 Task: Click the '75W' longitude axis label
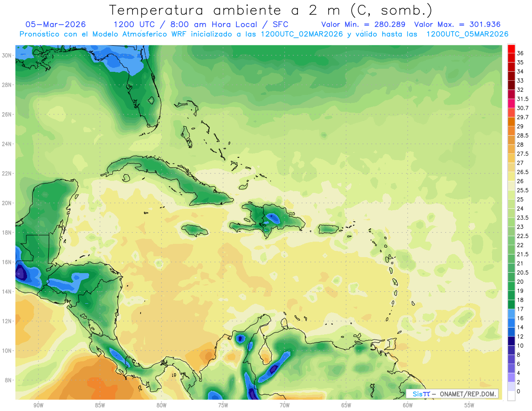point(223,405)
